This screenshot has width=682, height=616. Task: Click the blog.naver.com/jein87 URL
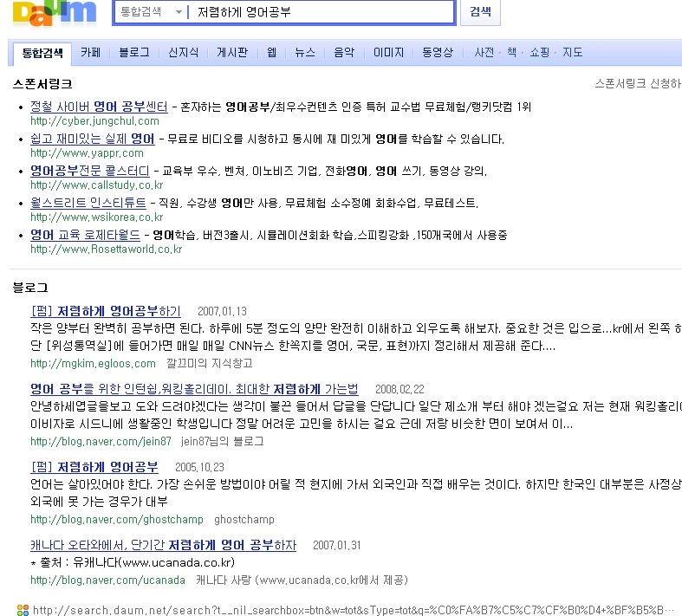(101, 442)
